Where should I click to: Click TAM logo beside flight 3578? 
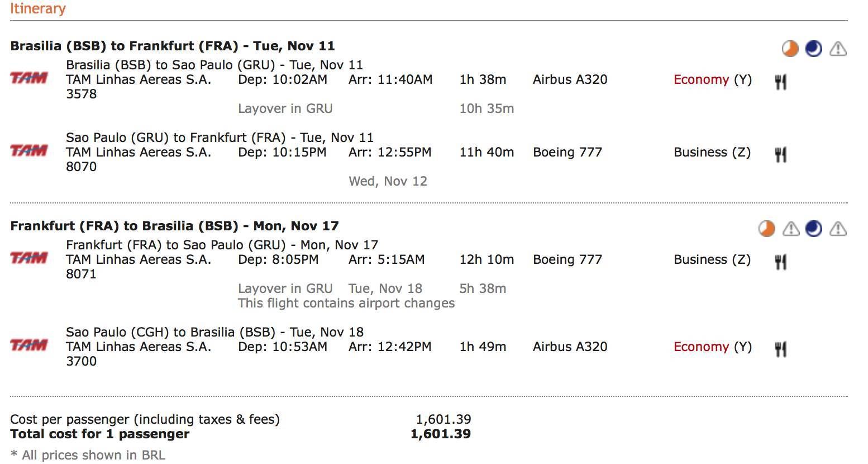coord(29,78)
